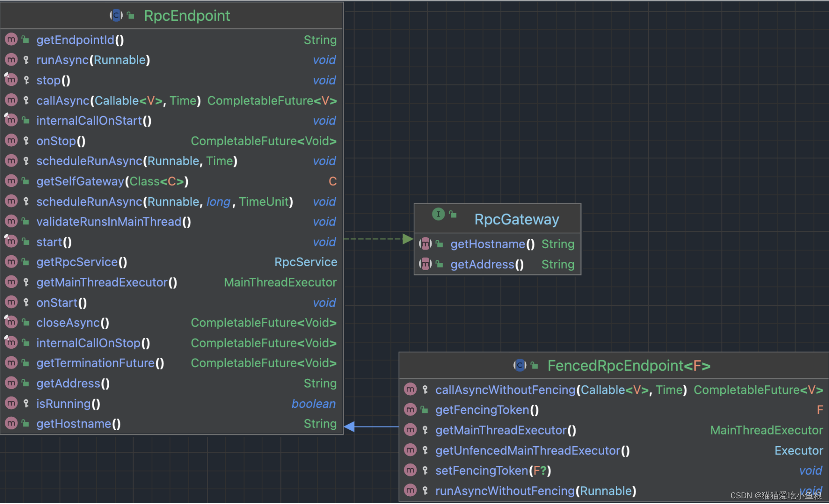This screenshot has width=829, height=504.
Task: Select the FencedRpcEndpoint<F> class title
Action: coord(629,365)
